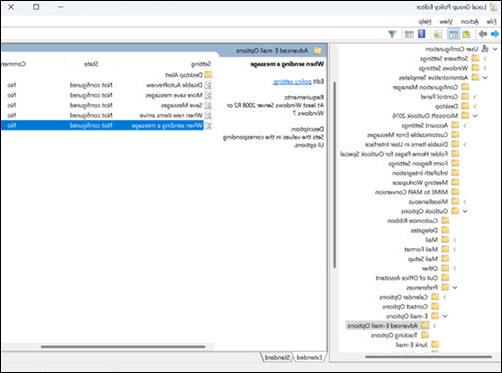This screenshot has width=502, height=373.
Task: Click the console tree vertical scrollbar
Action: click(x=334, y=175)
